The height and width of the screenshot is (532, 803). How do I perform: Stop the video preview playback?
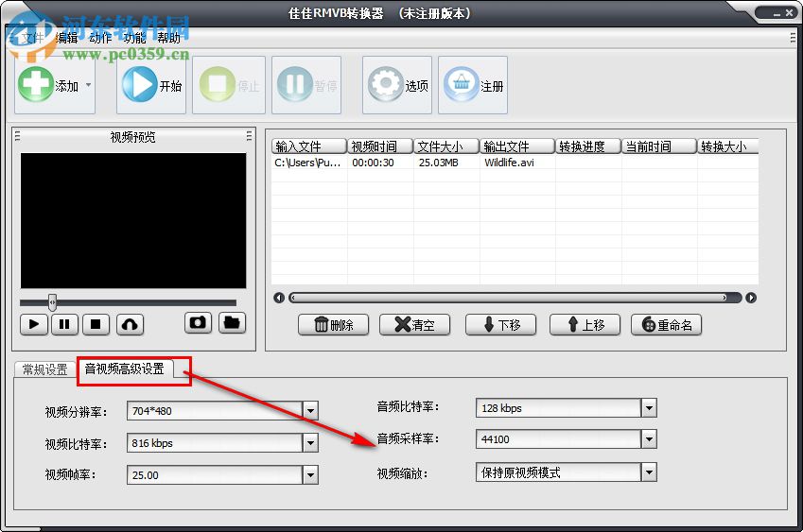(x=96, y=324)
